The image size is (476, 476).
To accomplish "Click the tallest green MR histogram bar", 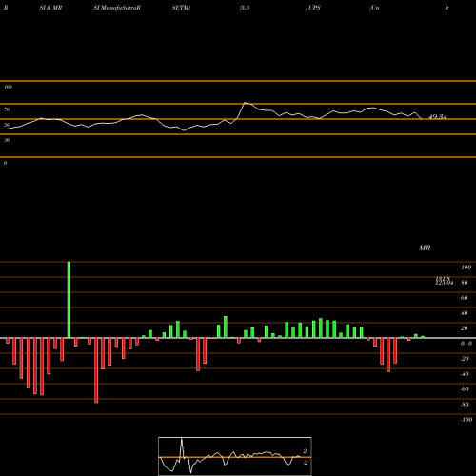I will 69,300.
